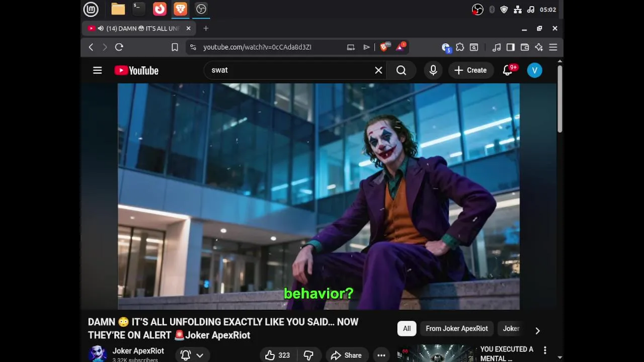
Task: Open the extension with the 5 badge
Action: pyautogui.click(x=446, y=47)
